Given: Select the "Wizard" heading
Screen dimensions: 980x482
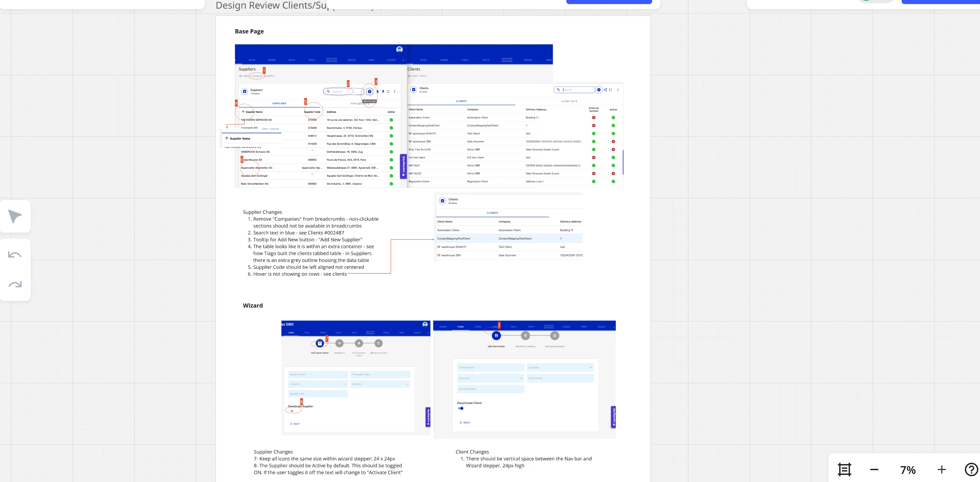Looking at the screenshot, I should point(253,305).
